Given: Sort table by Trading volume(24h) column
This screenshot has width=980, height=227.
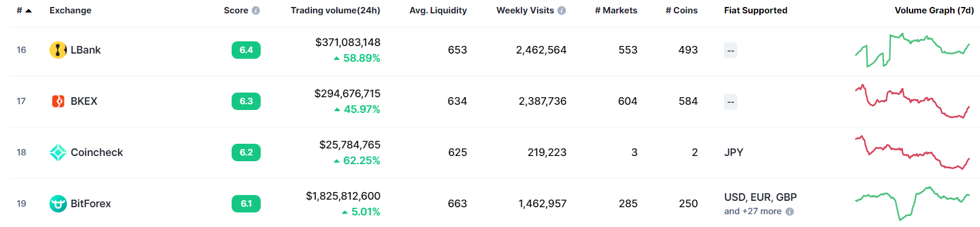Looking at the screenshot, I should point(335,10).
